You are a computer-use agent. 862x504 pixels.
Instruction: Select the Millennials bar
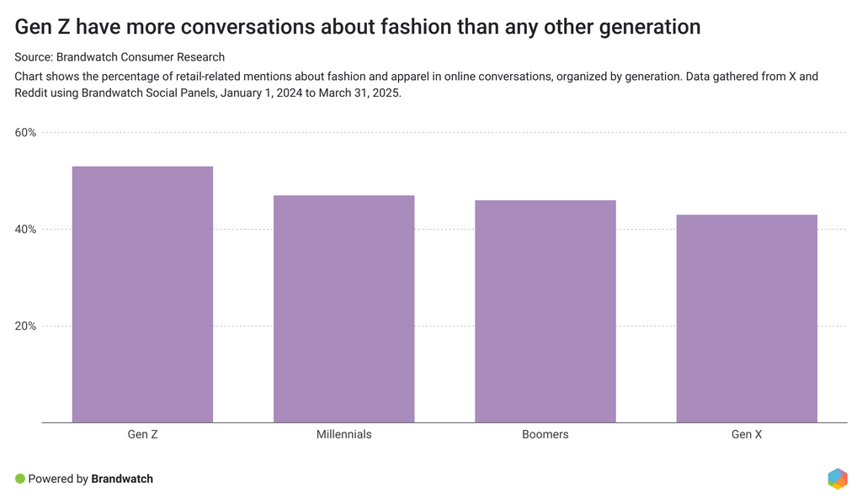(343, 309)
